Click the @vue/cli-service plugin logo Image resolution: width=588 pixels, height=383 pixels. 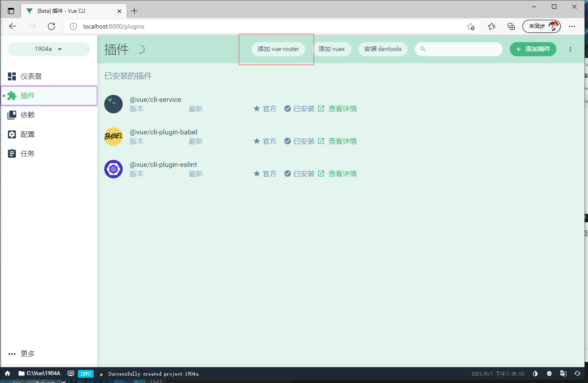click(113, 104)
